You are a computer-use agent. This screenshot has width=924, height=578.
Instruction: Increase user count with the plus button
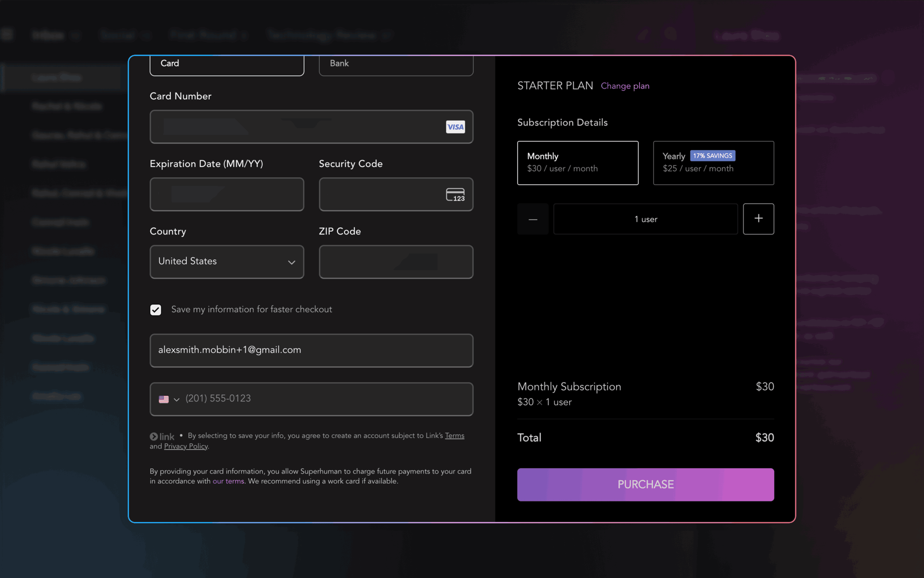758,219
